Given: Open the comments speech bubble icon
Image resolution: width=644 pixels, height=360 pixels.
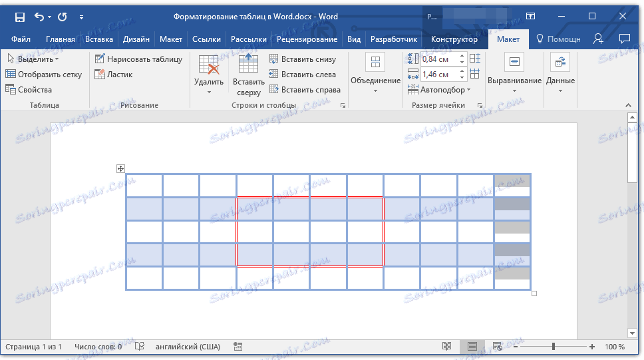Looking at the screenshot, I should (624, 39).
